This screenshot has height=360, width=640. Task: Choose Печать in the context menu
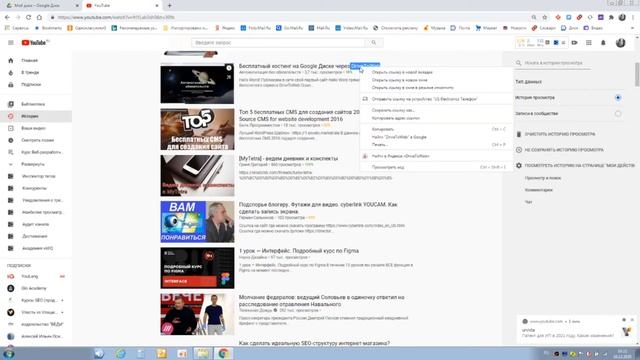pos(436,144)
